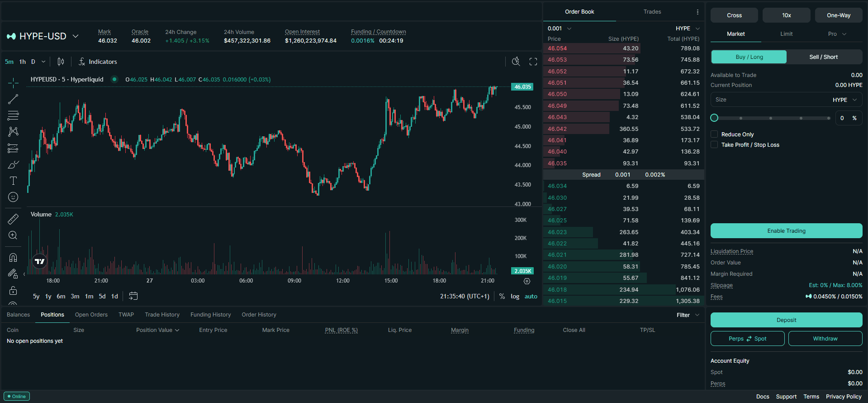Viewport: 868px width, 403px height.
Task: Select the crosshair cursor tool
Action: click(13, 83)
